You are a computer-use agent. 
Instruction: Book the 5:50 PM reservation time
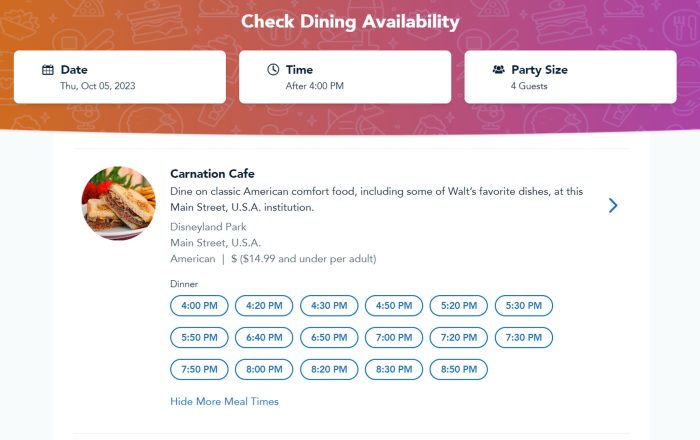pos(199,338)
